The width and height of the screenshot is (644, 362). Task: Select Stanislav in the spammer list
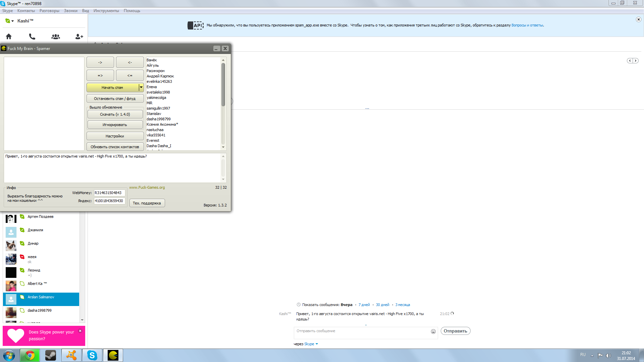click(x=154, y=114)
